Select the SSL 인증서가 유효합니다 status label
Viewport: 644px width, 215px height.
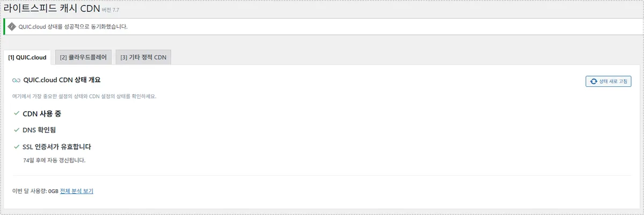pos(61,146)
